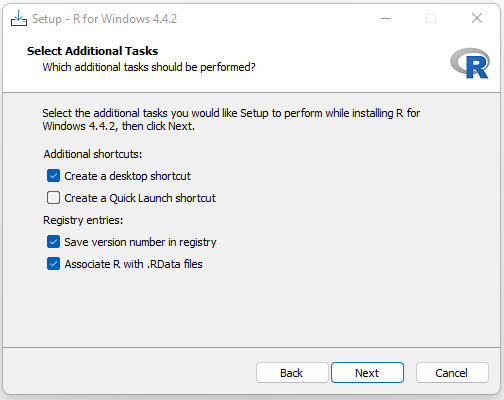This screenshot has height=400, width=504.
Task: Click Next to continue the installation
Action: pyautogui.click(x=367, y=373)
